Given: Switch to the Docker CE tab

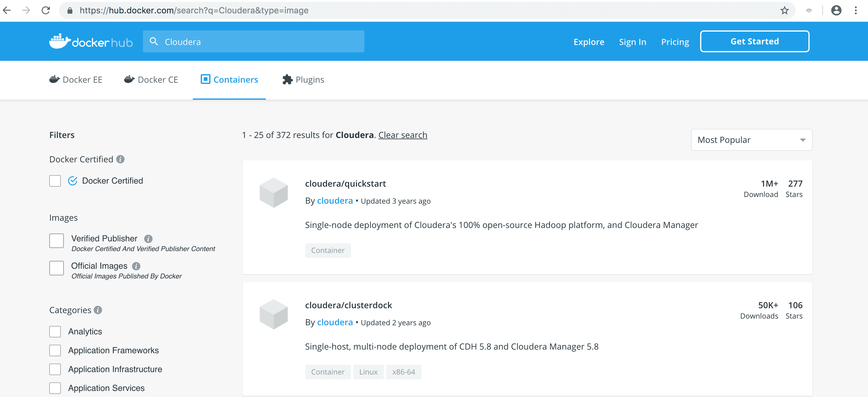Looking at the screenshot, I should pos(151,80).
